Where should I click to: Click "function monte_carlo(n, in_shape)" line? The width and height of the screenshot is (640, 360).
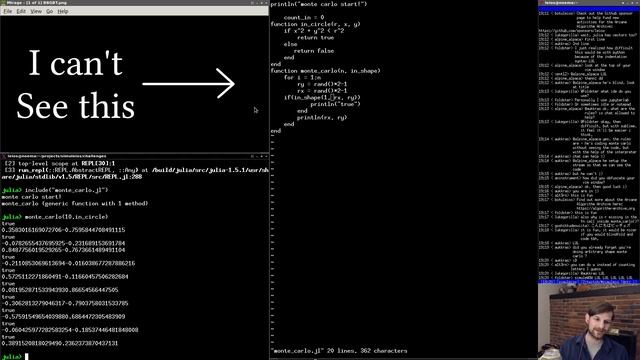click(325, 71)
